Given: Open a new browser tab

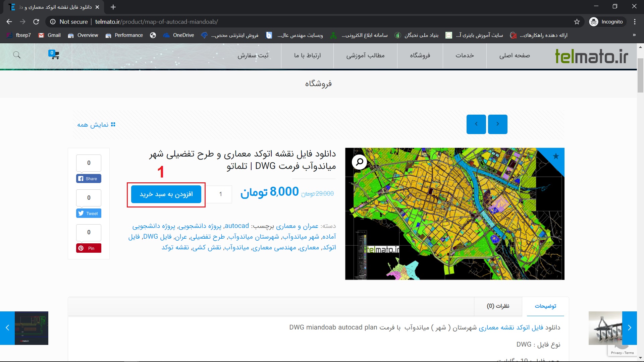Looking at the screenshot, I should click(x=113, y=7).
